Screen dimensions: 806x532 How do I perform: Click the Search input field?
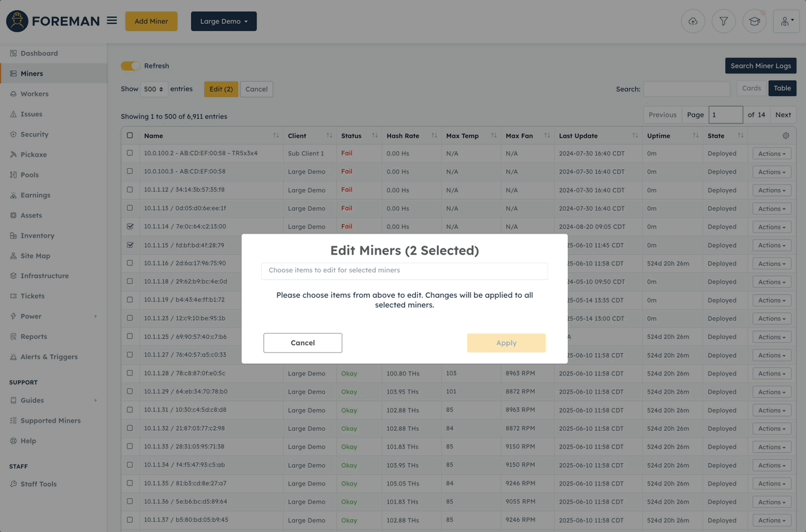[x=687, y=89]
